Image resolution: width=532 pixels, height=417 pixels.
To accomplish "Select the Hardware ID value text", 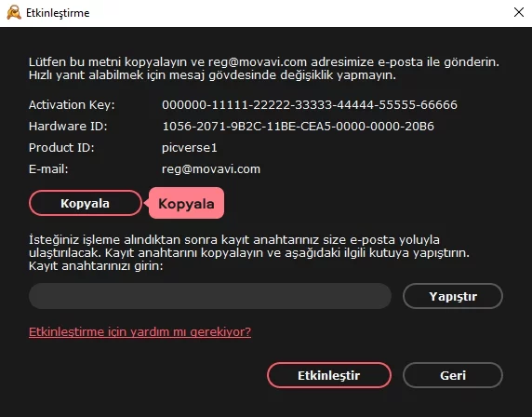I will (x=298, y=126).
